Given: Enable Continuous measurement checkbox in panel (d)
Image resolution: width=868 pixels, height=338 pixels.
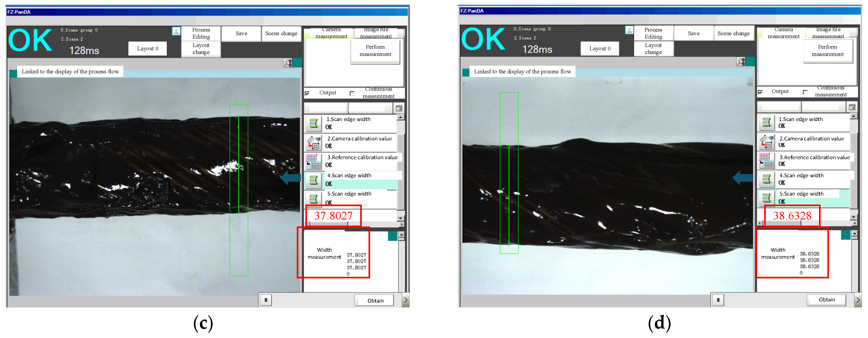Looking at the screenshot, I should 805,92.
